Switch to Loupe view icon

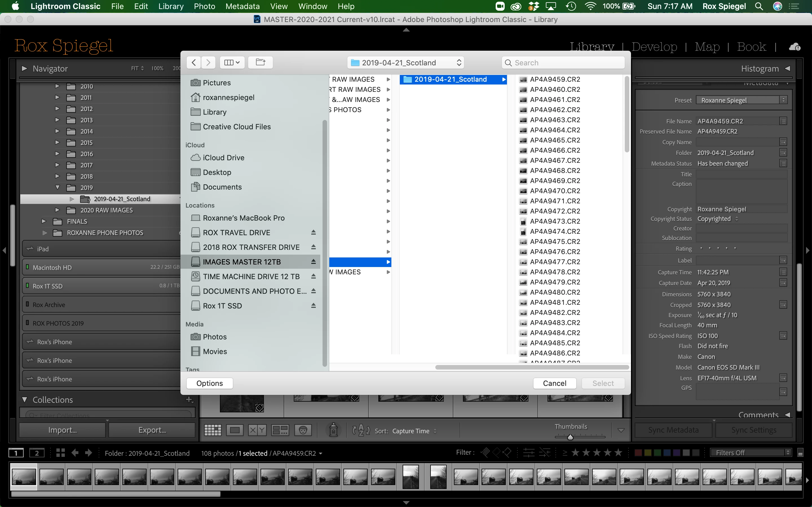(235, 430)
